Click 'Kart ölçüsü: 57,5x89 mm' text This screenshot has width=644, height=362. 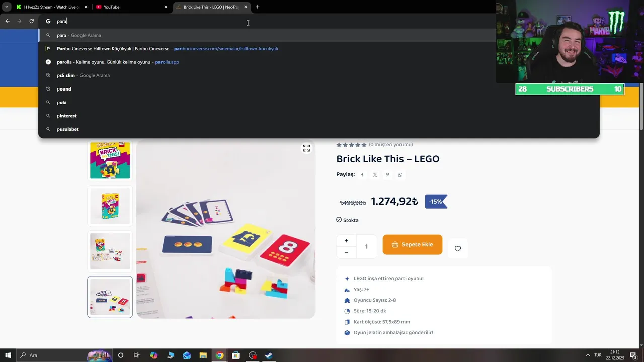click(382, 322)
